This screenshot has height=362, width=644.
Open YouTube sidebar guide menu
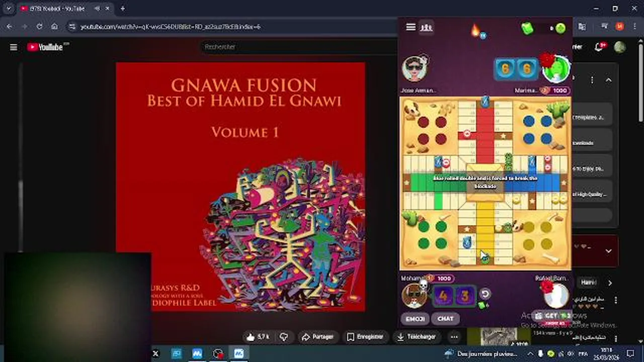14,47
